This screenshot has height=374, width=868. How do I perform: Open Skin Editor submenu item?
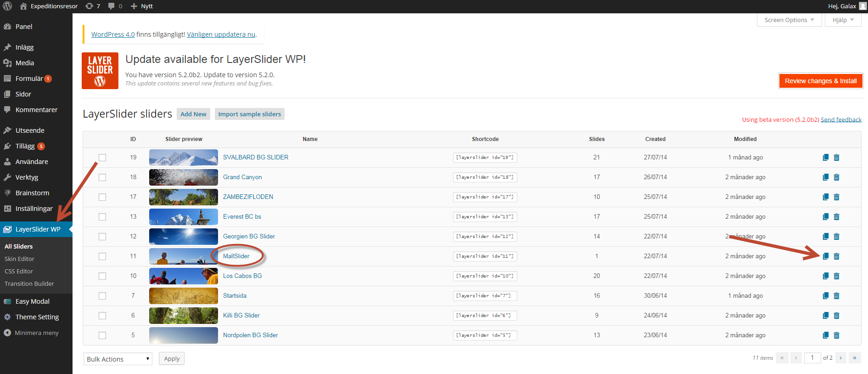tap(19, 259)
